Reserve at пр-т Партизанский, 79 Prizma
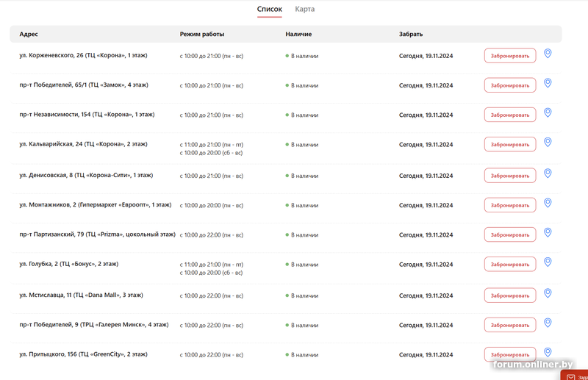The width and height of the screenshot is (588, 380). [x=510, y=234]
